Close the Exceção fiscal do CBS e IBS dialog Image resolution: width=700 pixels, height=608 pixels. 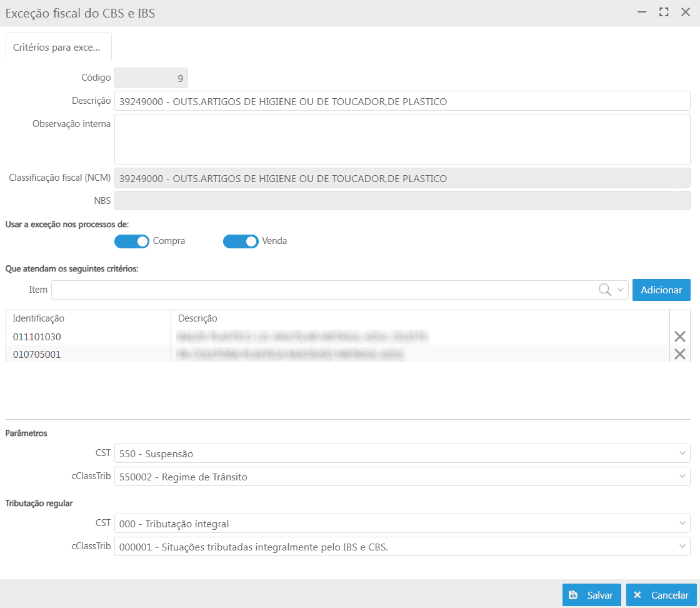[685, 13]
